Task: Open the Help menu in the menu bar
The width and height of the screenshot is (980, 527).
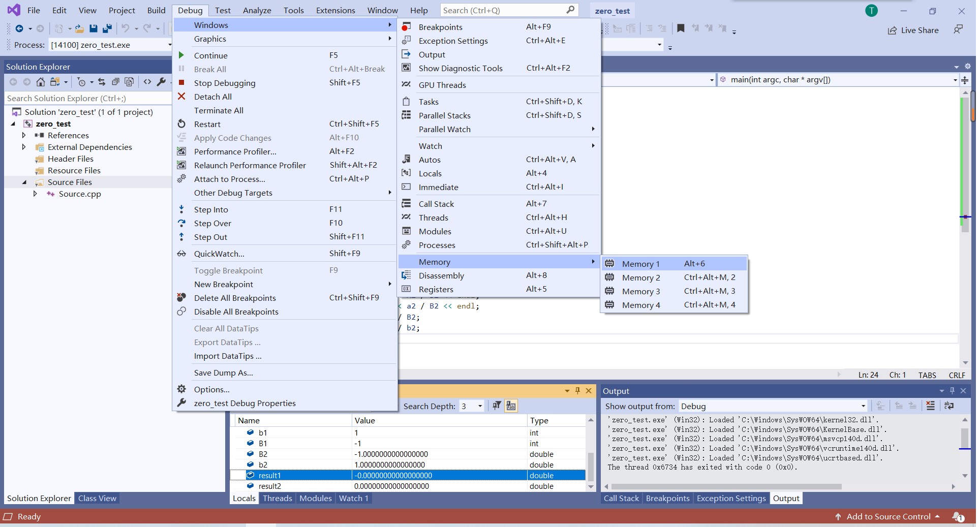Action: coord(419,10)
